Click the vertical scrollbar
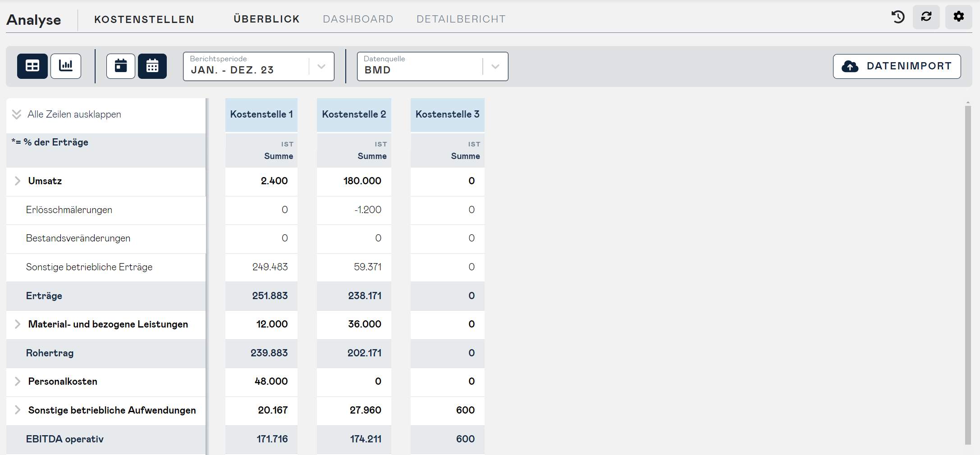The image size is (980, 455). 968,275
